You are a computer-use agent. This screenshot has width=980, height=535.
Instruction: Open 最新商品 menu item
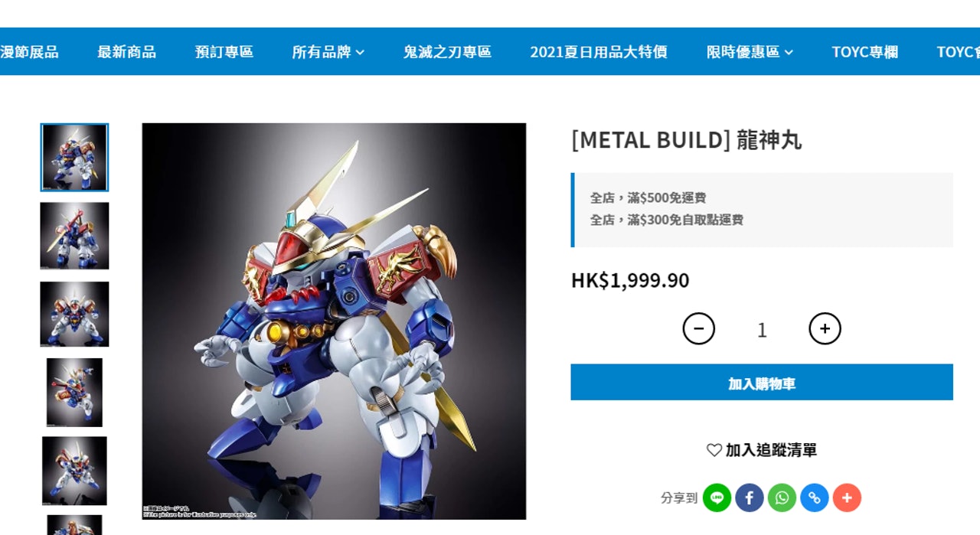coord(126,51)
